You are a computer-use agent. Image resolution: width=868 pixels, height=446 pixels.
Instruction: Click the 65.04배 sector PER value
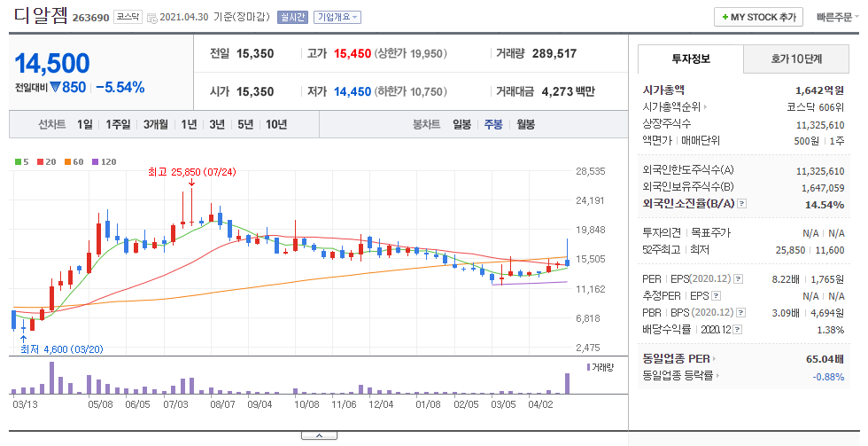tap(825, 359)
